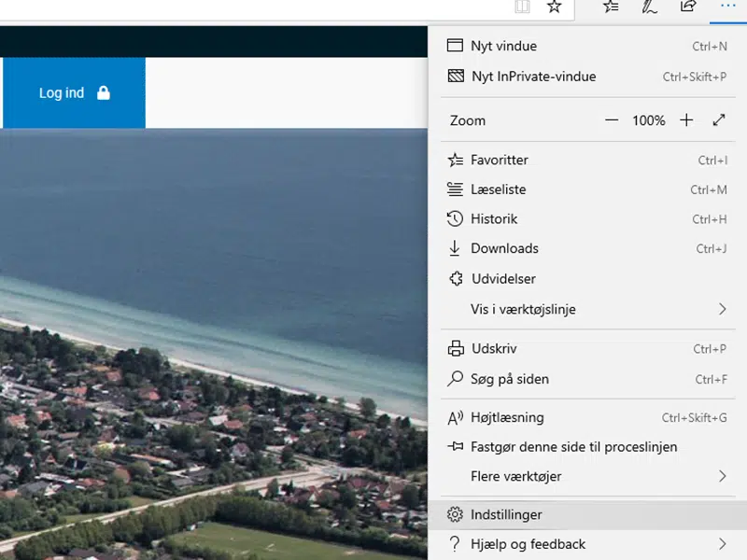The height and width of the screenshot is (560, 747).
Task: Select Fastgør denne side til proceslinjen
Action: pyautogui.click(x=573, y=446)
